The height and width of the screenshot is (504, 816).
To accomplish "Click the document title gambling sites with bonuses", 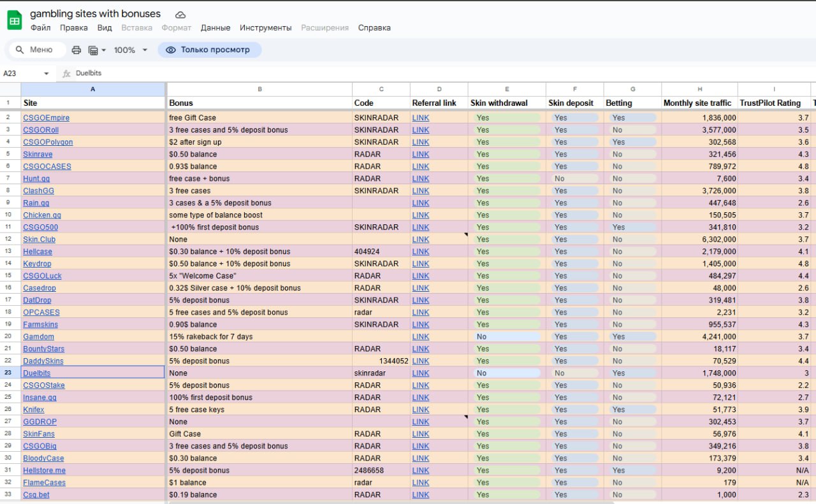I will [96, 14].
